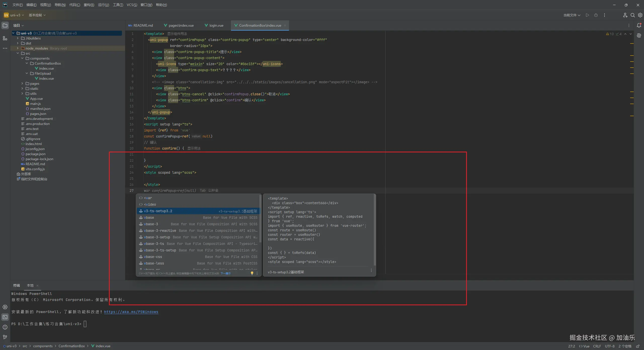Click the Debug bug icon
The width and height of the screenshot is (644, 350).
(x=596, y=15)
